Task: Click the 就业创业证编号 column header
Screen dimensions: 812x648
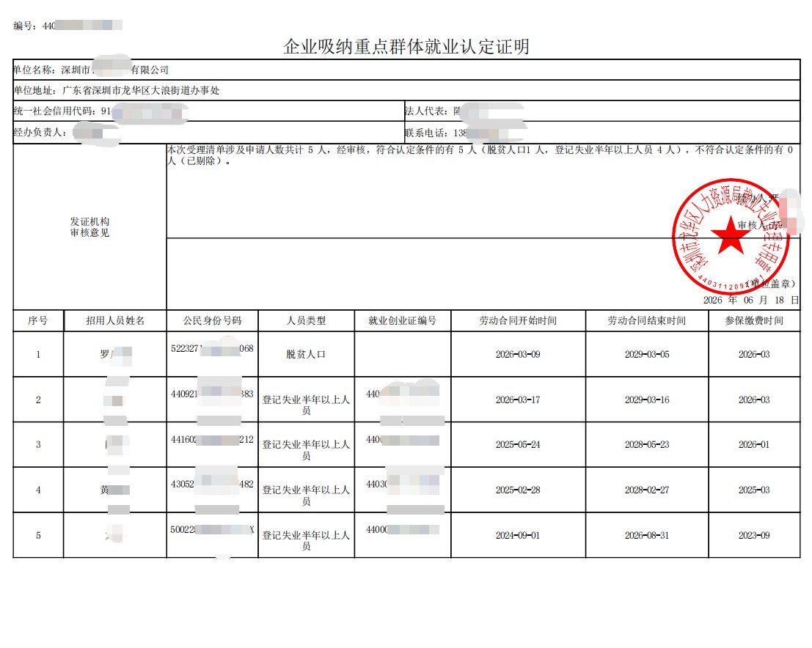Action: [x=403, y=321]
